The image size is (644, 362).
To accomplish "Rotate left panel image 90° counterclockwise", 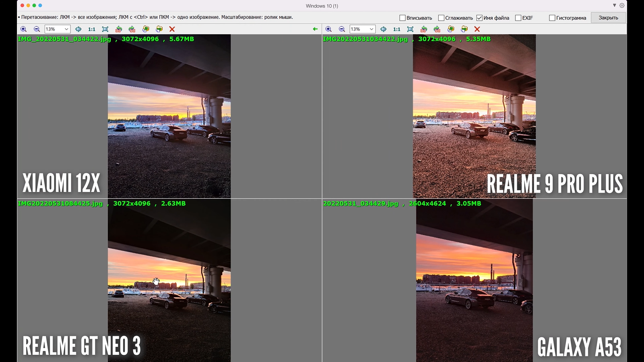I will point(118,29).
